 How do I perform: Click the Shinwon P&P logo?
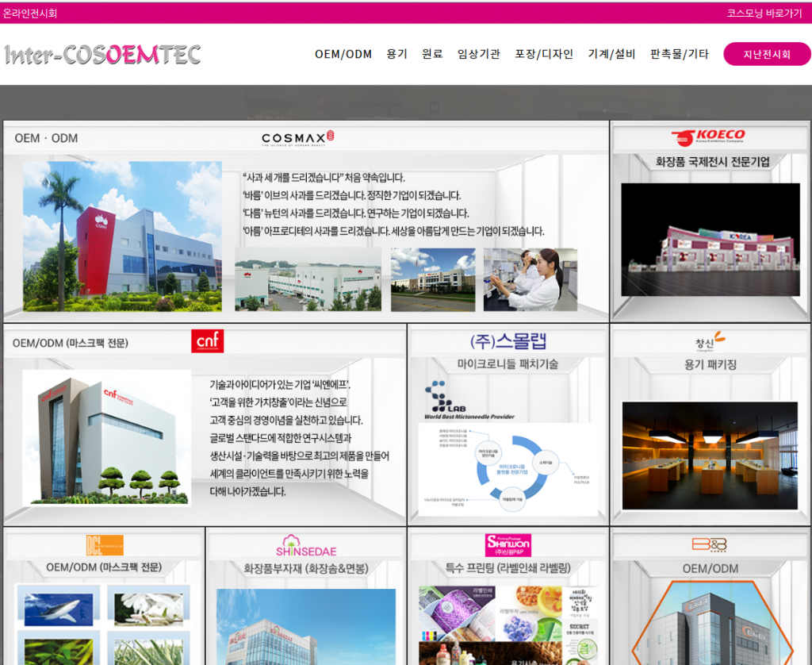pos(508,545)
